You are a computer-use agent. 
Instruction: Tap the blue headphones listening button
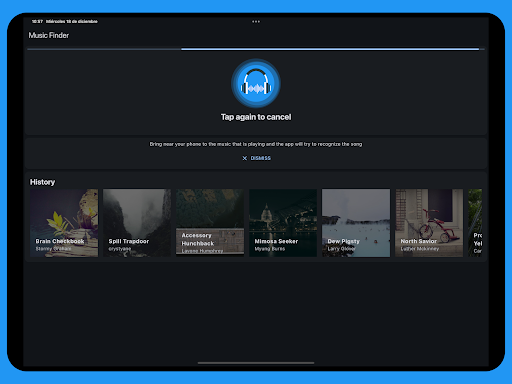(x=256, y=83)
